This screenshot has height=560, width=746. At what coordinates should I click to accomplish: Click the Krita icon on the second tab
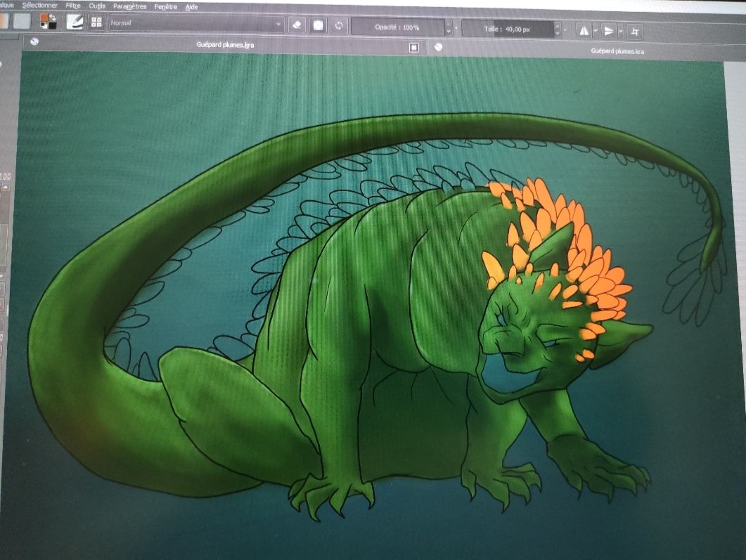coord(439,47)
